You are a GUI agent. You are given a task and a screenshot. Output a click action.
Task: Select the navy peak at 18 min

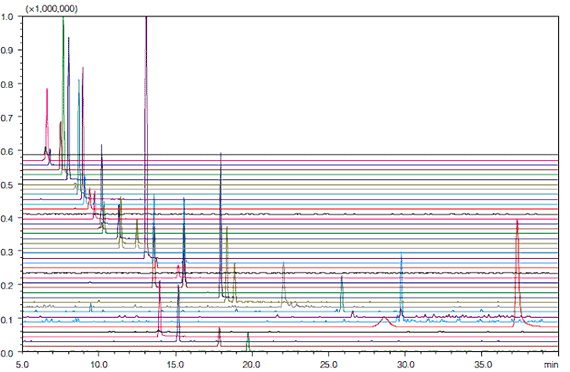221,225
